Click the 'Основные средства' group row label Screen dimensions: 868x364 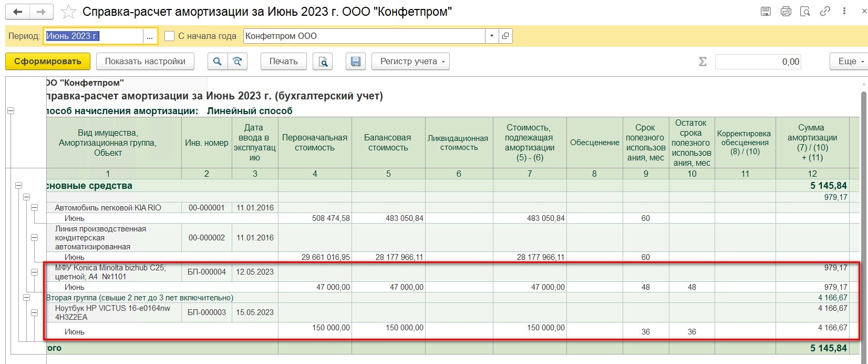point(89,185)
